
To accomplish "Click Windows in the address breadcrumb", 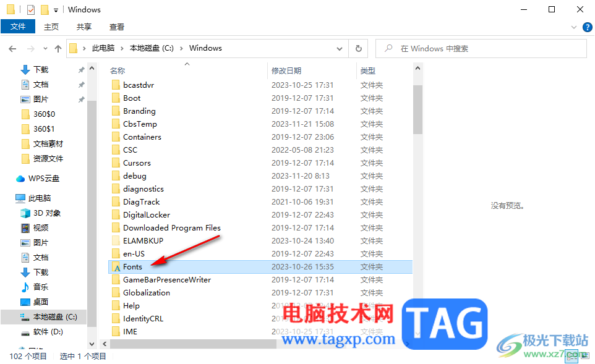I will click(205, 48).
